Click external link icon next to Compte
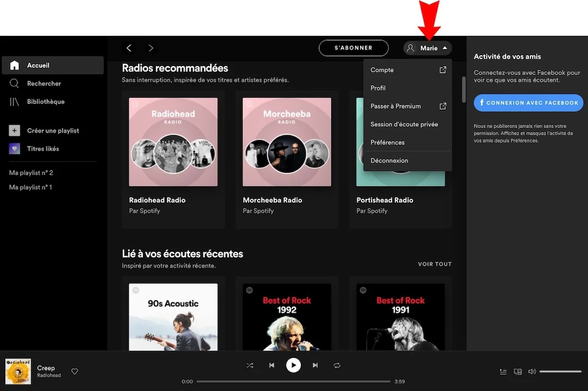588x391 pixels. (x=443, y=70)
